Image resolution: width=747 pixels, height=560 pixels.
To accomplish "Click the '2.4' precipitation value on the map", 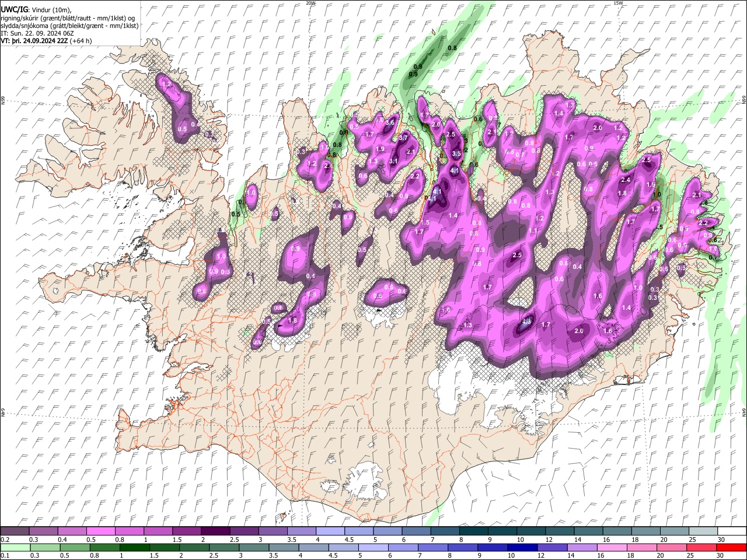I will pos(626,180).
